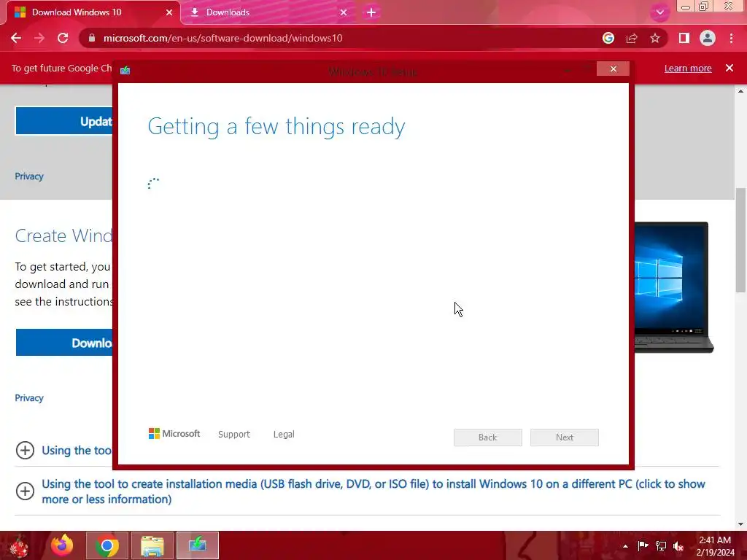
Task: Click the site lock icon in address bar
Action: pos(92,38)
